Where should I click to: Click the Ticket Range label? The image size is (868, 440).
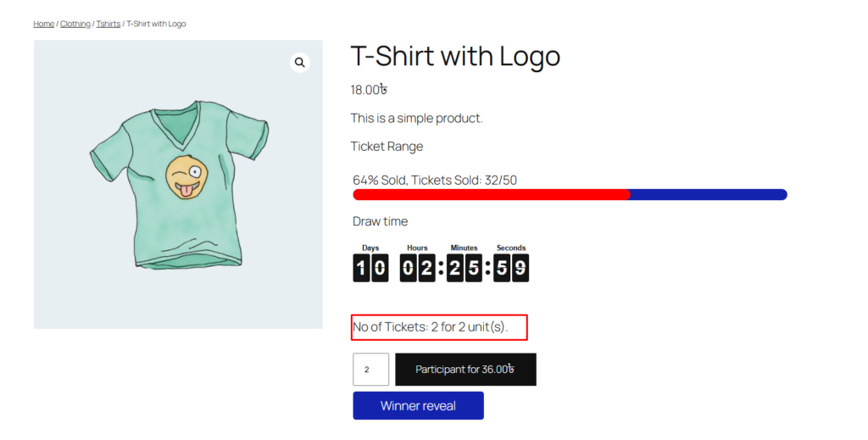point(387,147)
